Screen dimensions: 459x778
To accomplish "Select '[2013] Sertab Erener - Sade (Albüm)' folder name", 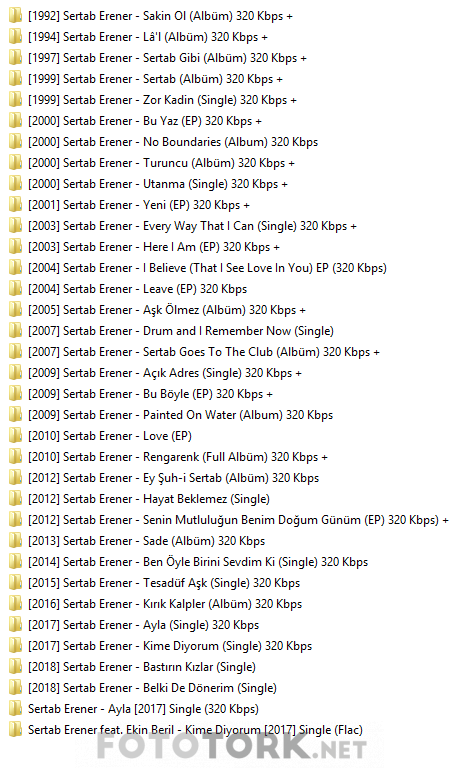I will click(x=147, y=541).
